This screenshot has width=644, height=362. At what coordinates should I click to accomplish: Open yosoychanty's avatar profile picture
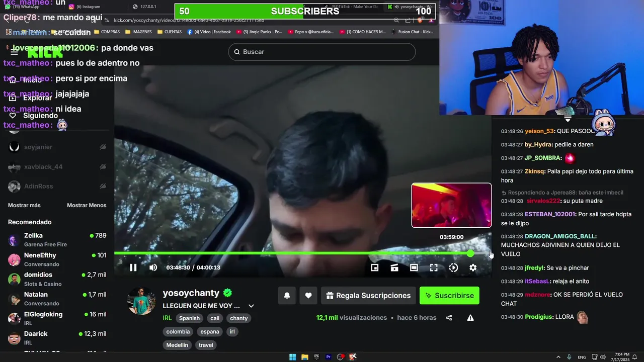(x=141, y=301)
